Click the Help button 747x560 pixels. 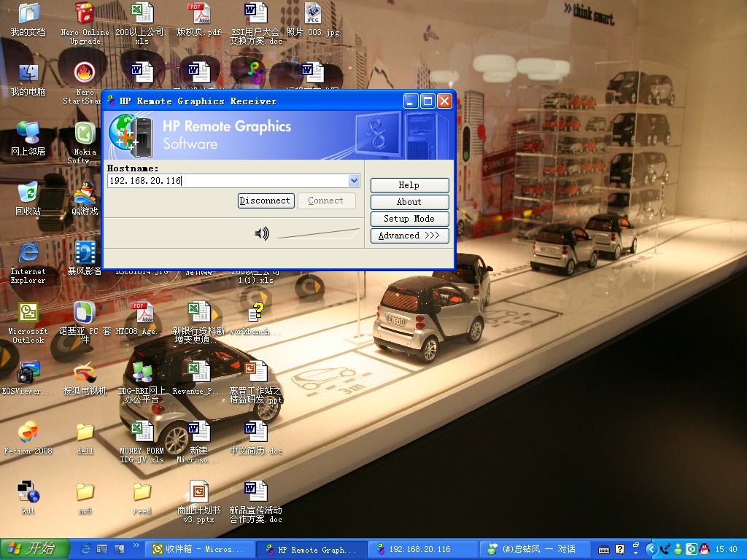coord(409,185)
